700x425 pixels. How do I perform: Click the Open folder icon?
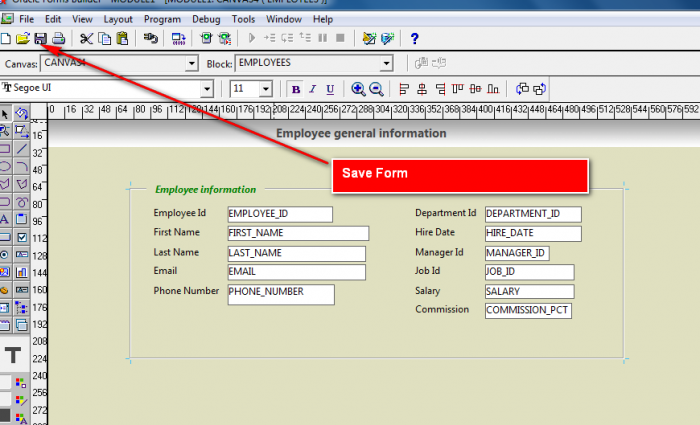(x=23, y=39)
